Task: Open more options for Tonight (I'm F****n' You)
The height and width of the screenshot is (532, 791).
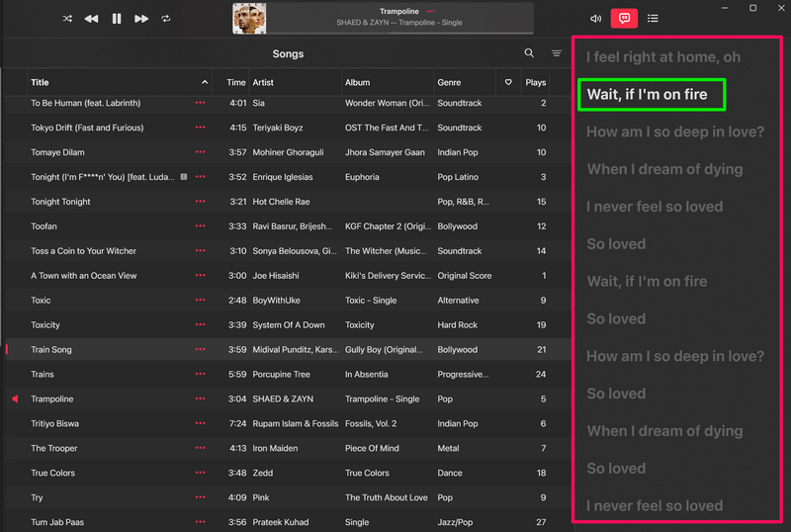Action: coord(201,177)
